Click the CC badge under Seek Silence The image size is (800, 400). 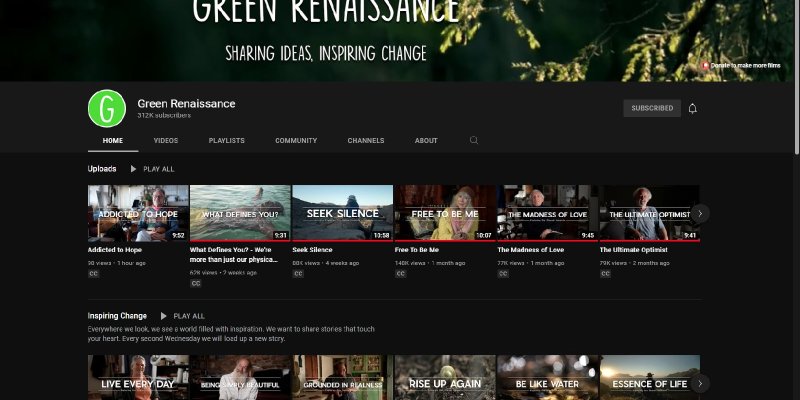(x=298, y=273)
